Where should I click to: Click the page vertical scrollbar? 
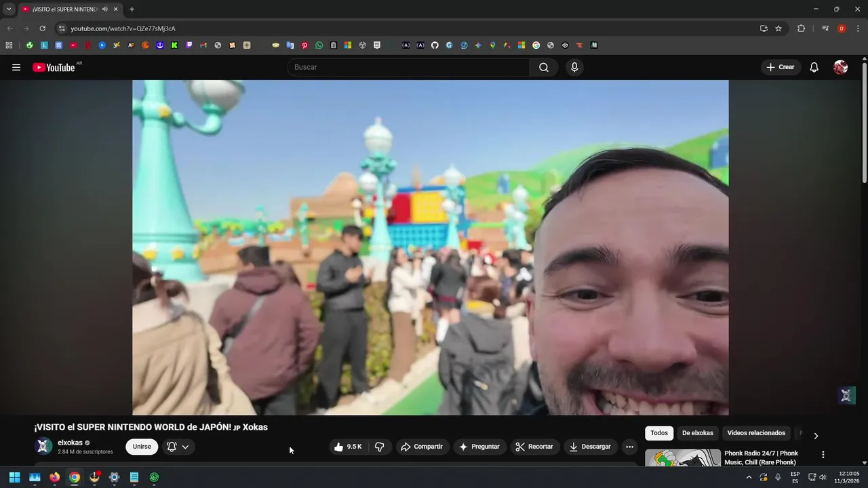pyautogui.click(x=865, y=122)
